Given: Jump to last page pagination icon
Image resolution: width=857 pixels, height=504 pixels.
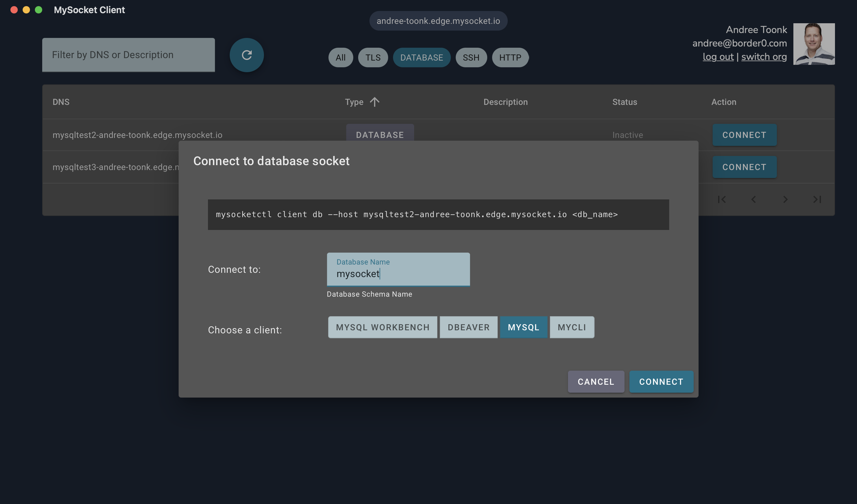Looking at the screenshot, I should tap(817, 199).
